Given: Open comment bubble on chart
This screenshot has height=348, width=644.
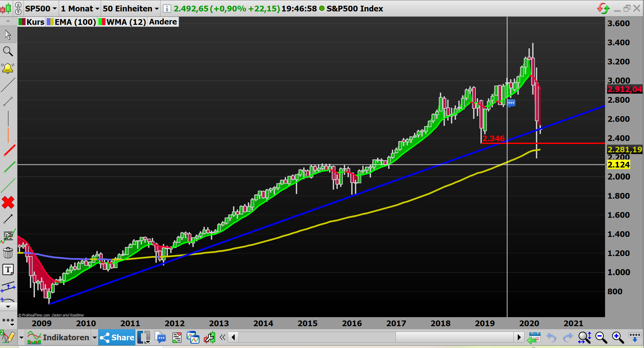Looking at the screenshot, I should 511,103.
